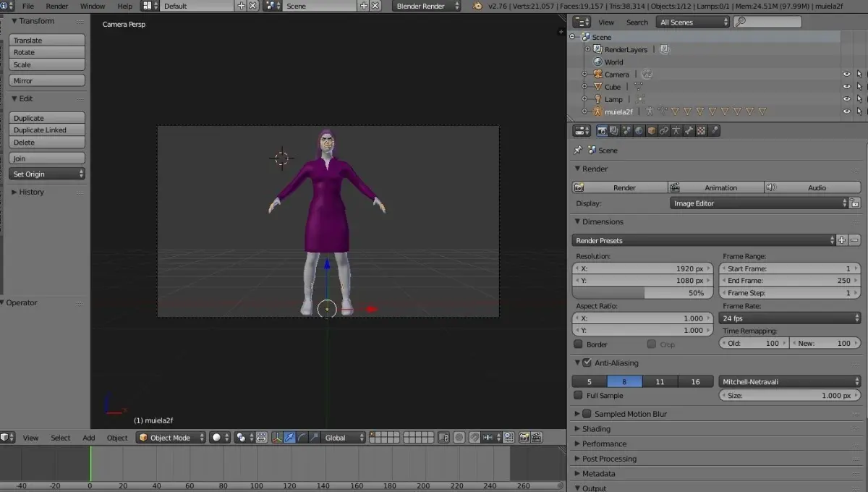Viewport: 868px width, 492px height.
Task: Toggle the 3D manipulator axes icon
Action: tap(278, 438)
